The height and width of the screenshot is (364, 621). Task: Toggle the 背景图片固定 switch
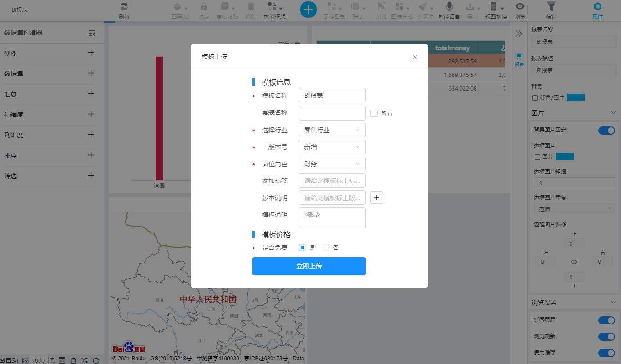pos(606,131)
